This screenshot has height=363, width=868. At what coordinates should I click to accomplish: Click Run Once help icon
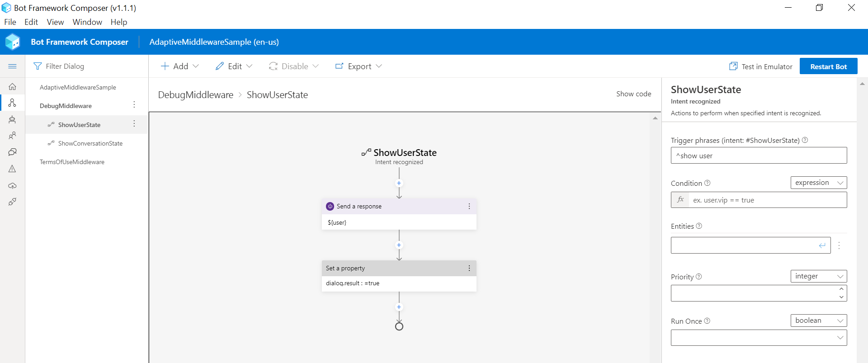tap(707, 321)
